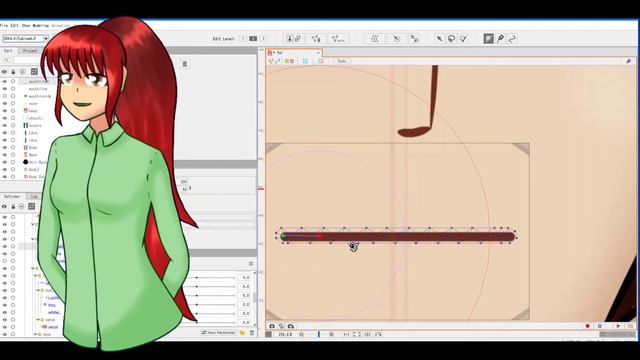Click the highlighted dark square tool icon
This screenshot has width=640, height=360.
click(x=489, y=39)
